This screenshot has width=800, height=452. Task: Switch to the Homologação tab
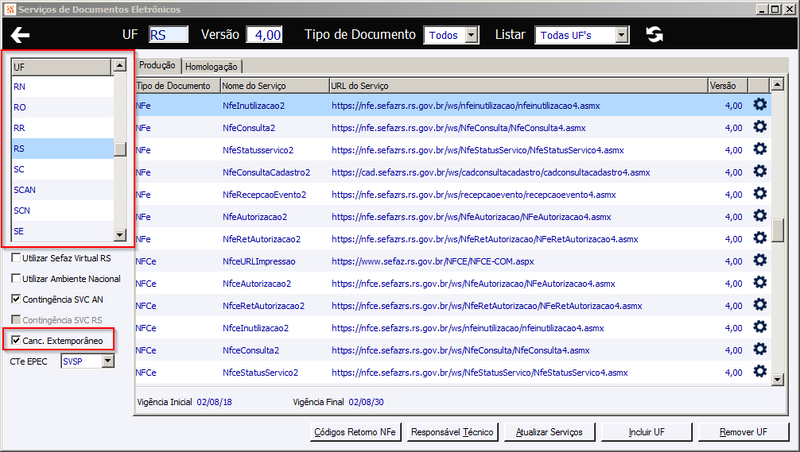pyautogui.click(x=211, y=67)
